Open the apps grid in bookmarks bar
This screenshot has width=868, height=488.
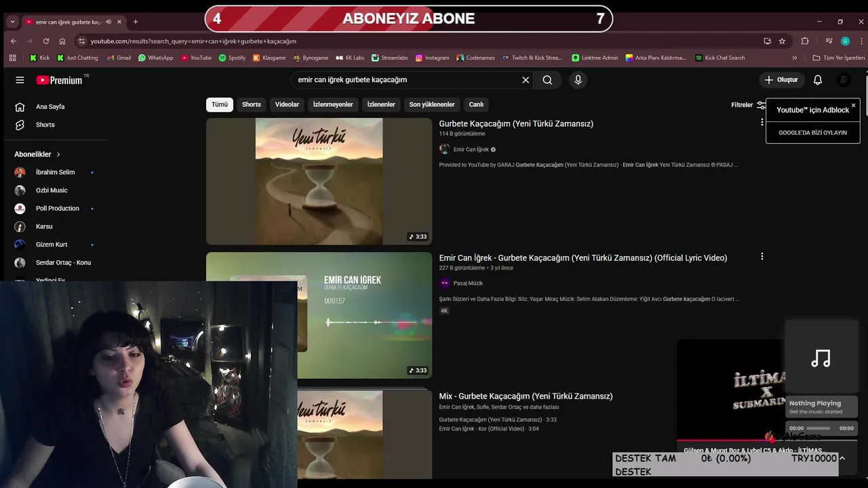[14, 58]
